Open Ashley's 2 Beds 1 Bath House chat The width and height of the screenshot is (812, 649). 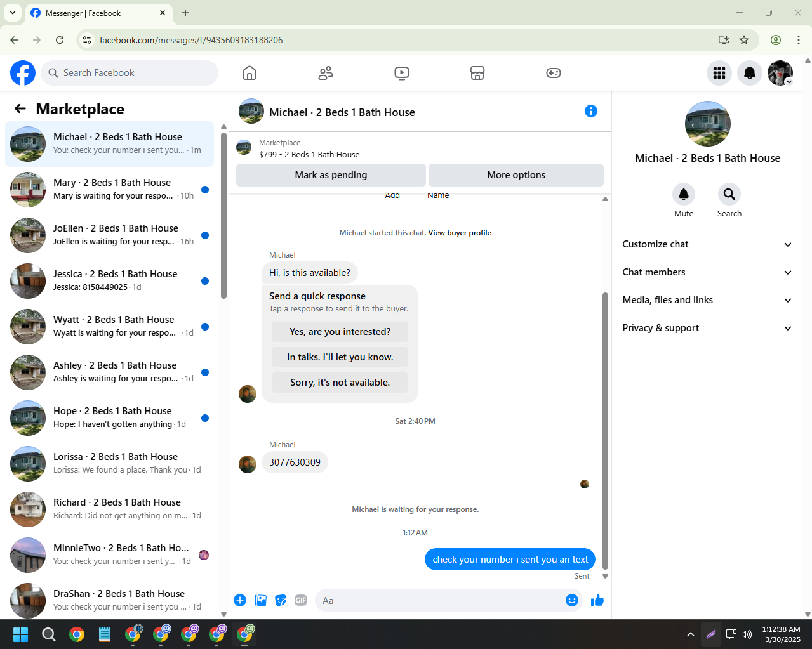coord(109,372)
